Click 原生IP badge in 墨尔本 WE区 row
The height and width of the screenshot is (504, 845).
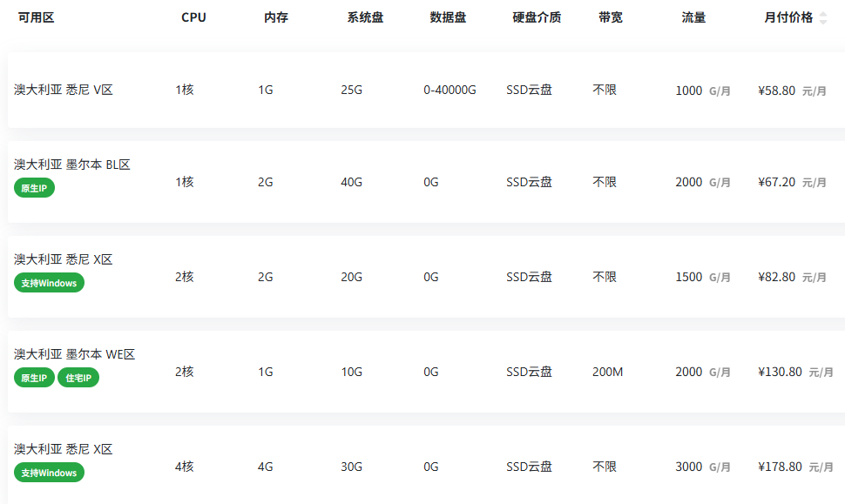click(35, 378)
